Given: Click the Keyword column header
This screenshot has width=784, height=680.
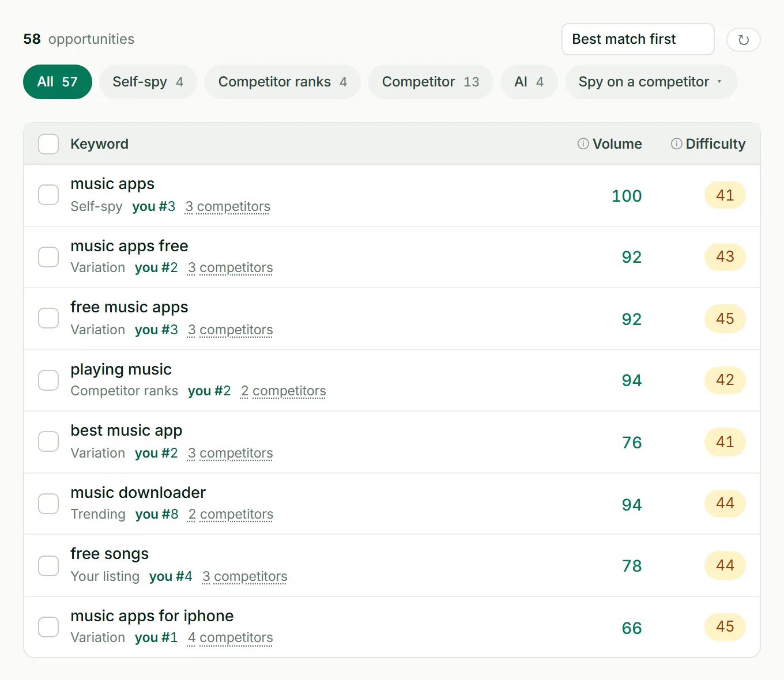Looking at the screenshot, I should pos(99,144).
